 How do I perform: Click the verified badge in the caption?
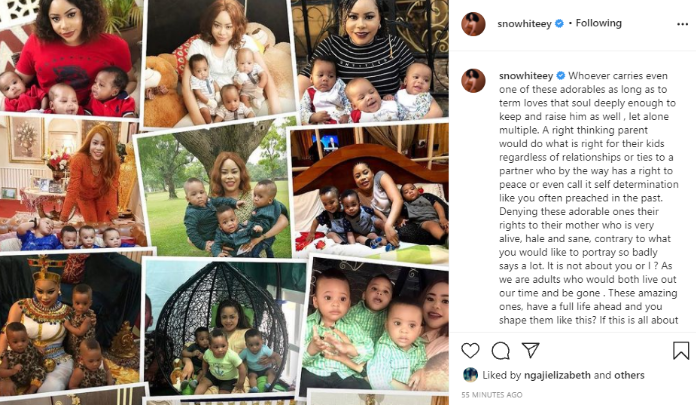tap(561, 75)
